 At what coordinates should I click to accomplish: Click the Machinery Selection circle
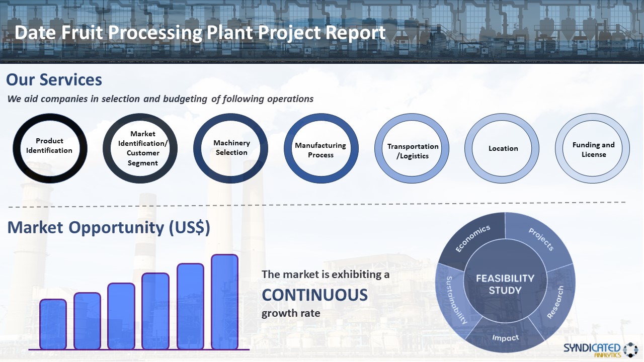230,148
